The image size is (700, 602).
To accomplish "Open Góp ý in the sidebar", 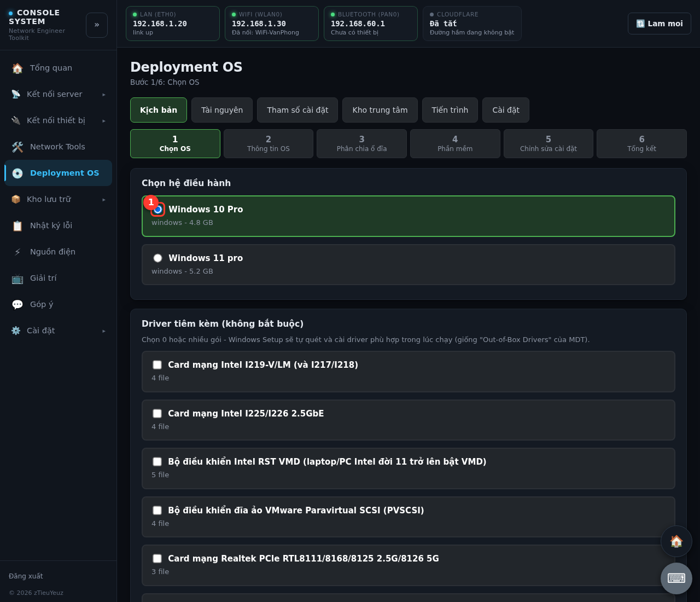I will click(x=58, y=304).
